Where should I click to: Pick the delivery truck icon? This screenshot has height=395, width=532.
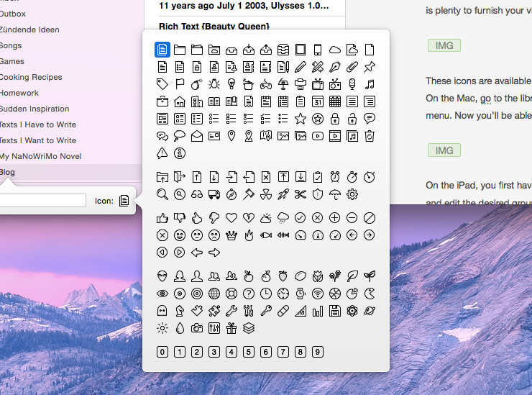(214, 194)
